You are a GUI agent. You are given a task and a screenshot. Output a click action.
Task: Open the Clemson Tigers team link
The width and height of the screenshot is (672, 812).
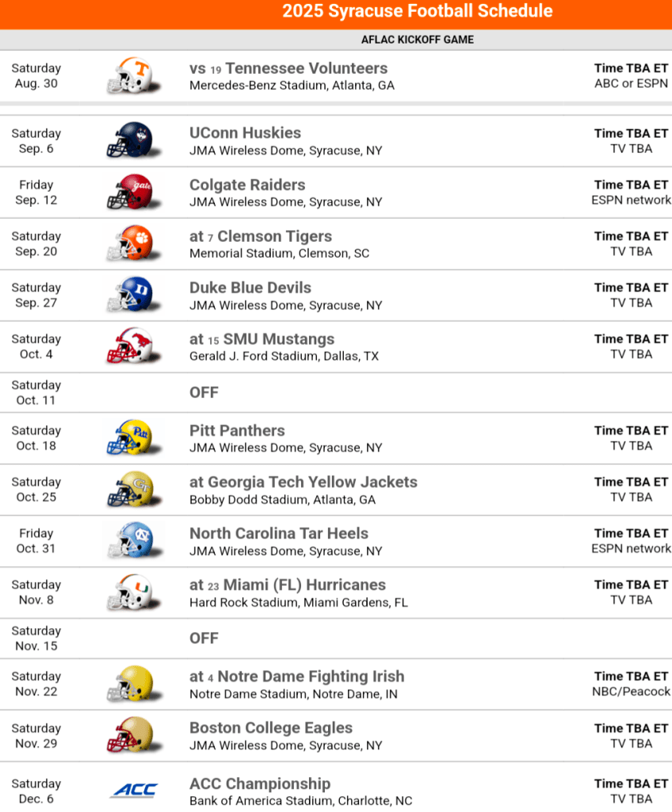[x=274, y=236]
